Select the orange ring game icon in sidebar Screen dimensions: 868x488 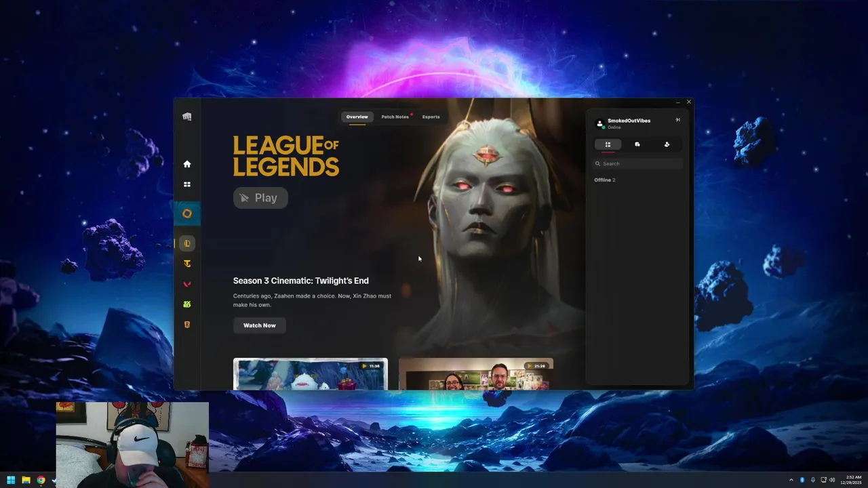[x=187, y=213]
